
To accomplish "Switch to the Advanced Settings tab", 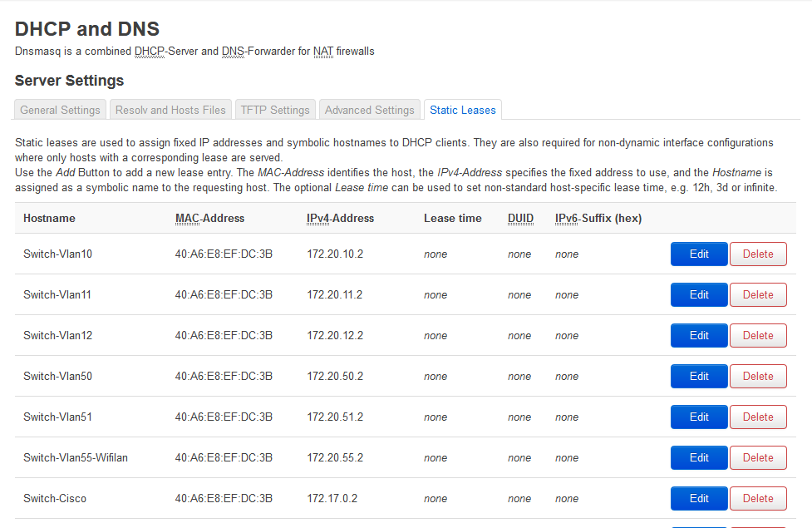I will tap(369, 109).
